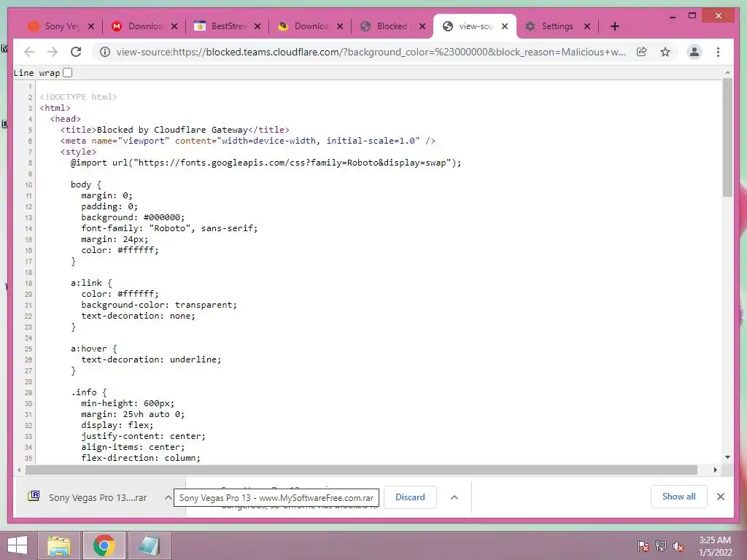747x560 pixels.
Task: Click the line 'text-decoration: underline;'
Action: point(151,359)
